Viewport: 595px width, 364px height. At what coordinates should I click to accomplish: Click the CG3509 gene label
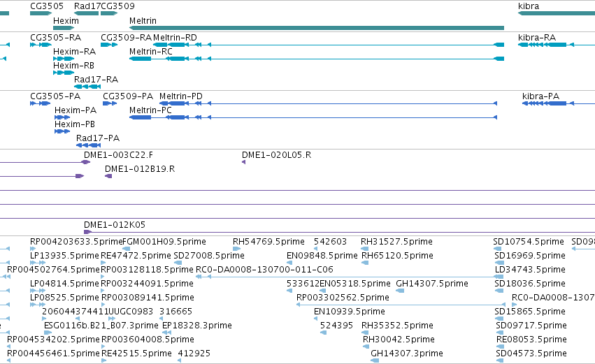click(117, 6)
